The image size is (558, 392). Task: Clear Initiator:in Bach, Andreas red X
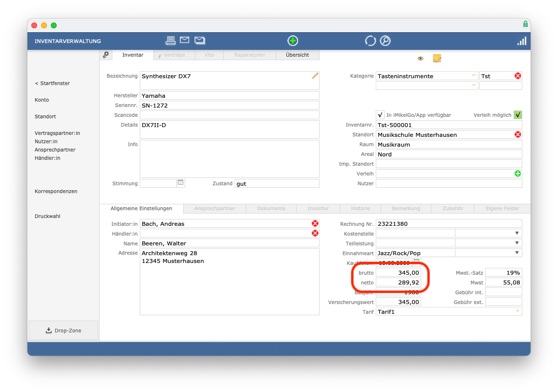(x=315, y=223)
